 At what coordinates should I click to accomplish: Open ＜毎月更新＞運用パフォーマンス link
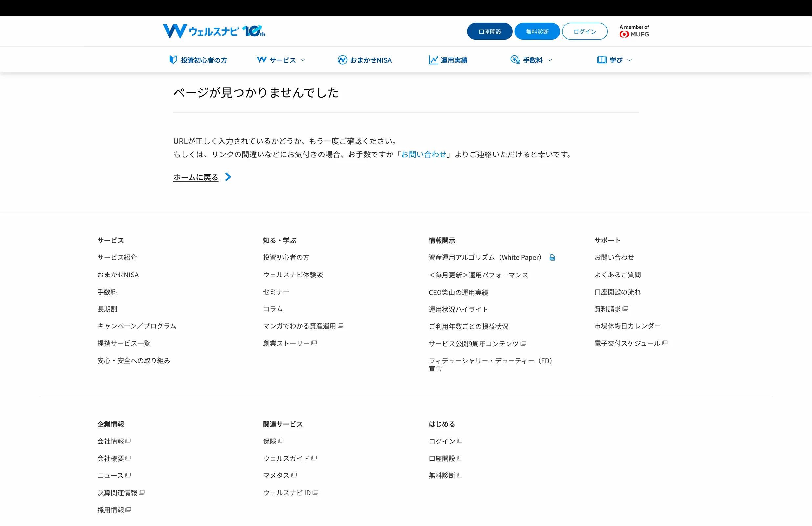478,275
